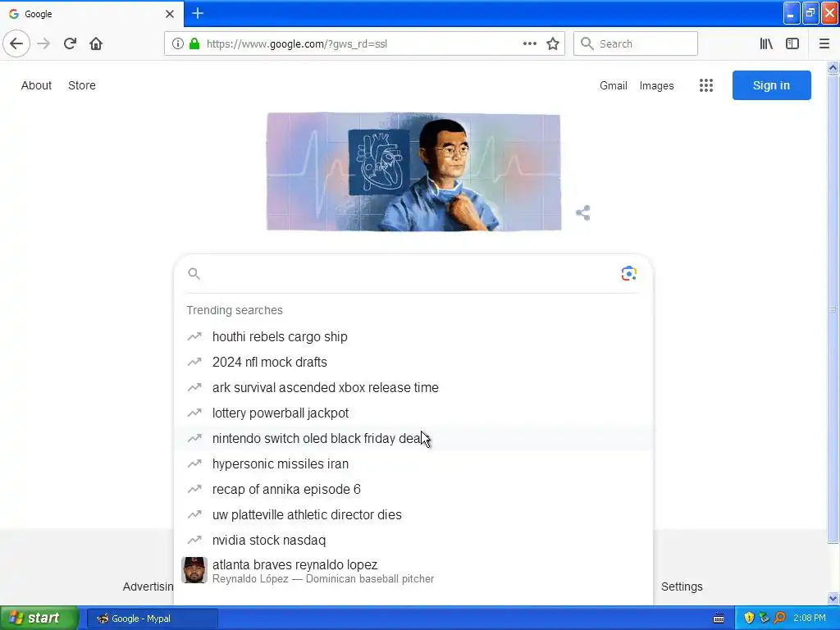
Task: Select recap of annika episode 6
Action: pyautogui.click(x=413, y=489)
